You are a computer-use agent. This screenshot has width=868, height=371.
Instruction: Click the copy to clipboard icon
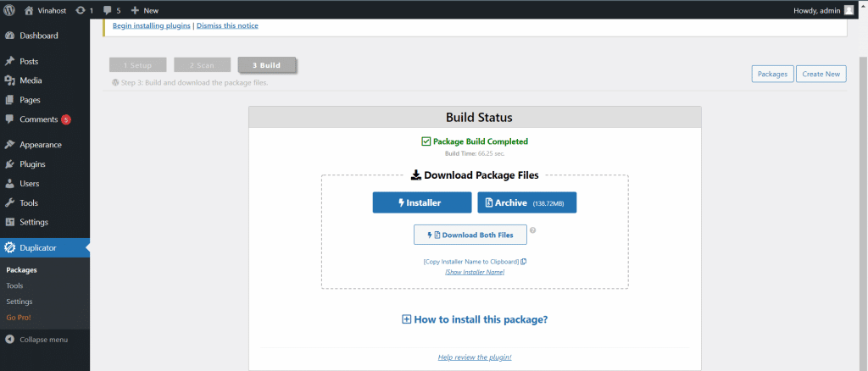pyautogui.click(x=524, y=262)
